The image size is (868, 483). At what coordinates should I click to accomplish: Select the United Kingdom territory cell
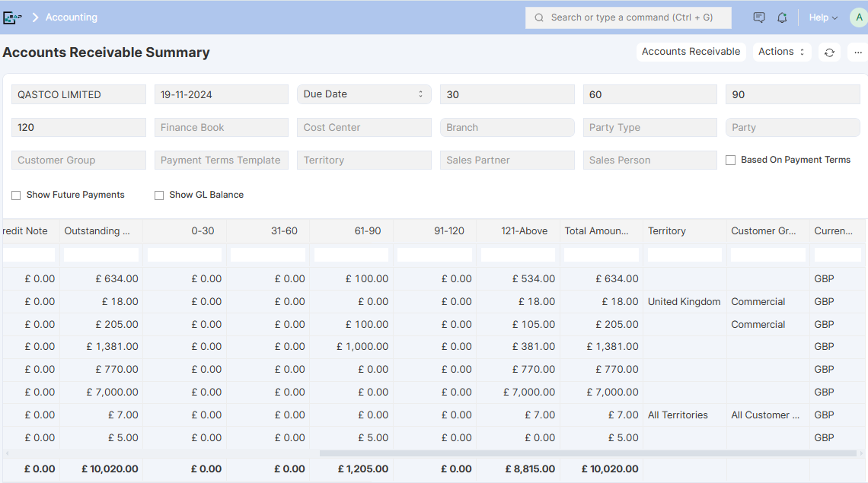(x=685, y=301)
